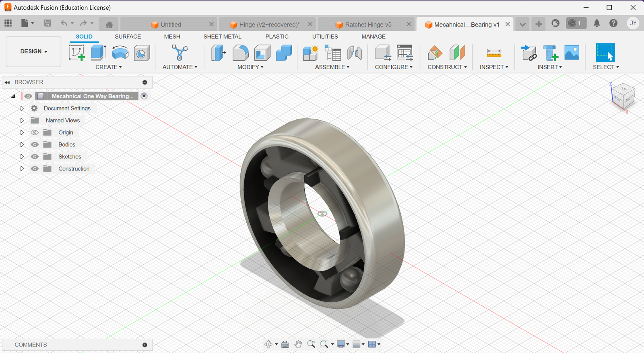Expand the Comments panel
This screenshot has height=353, width=644.
[x=145, y=345]
